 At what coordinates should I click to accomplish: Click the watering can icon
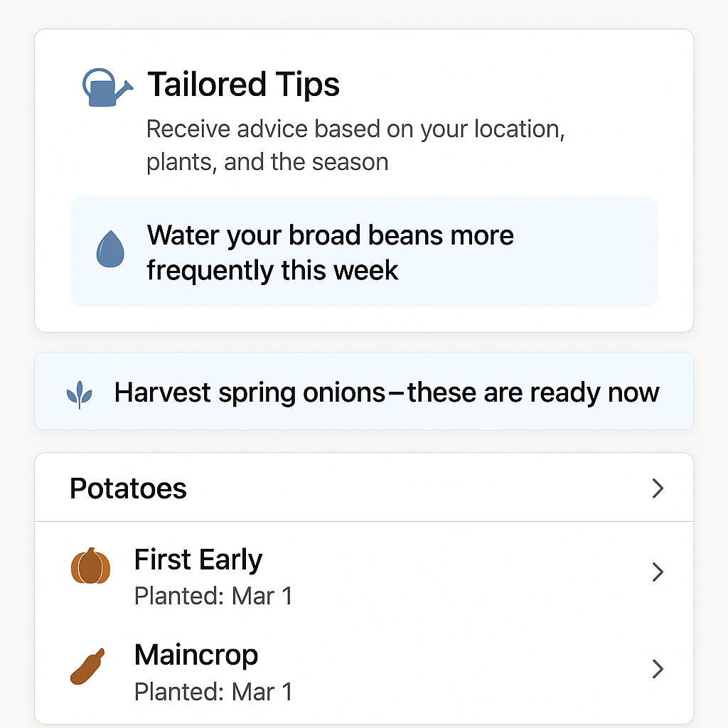pos(108,87)
